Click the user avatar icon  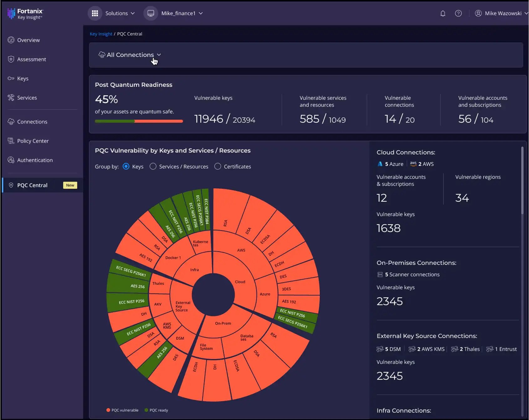(478, 13)
